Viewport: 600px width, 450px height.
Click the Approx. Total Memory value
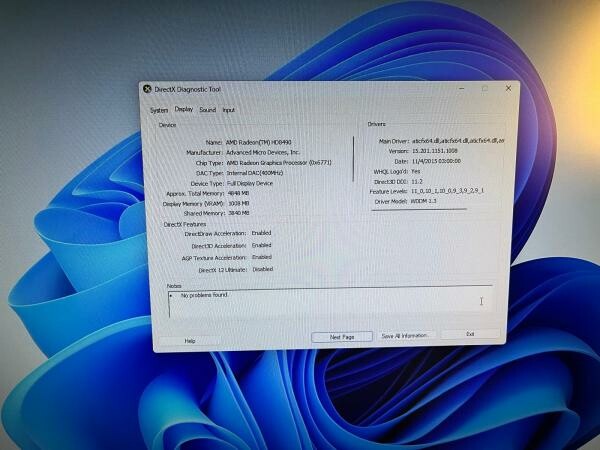tap(238, 194)
